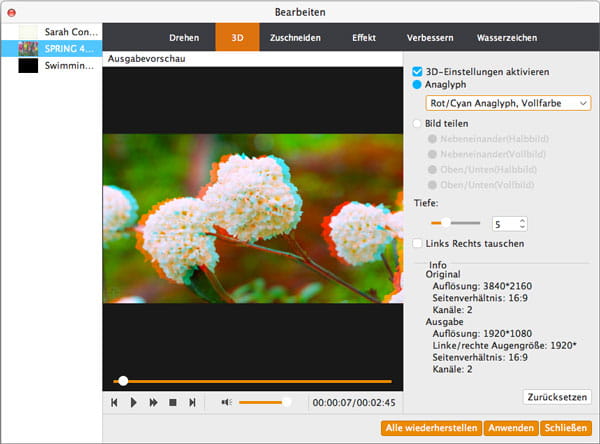Select the Bild teilen radio button
Screen dimensions: 600x444
417,124
